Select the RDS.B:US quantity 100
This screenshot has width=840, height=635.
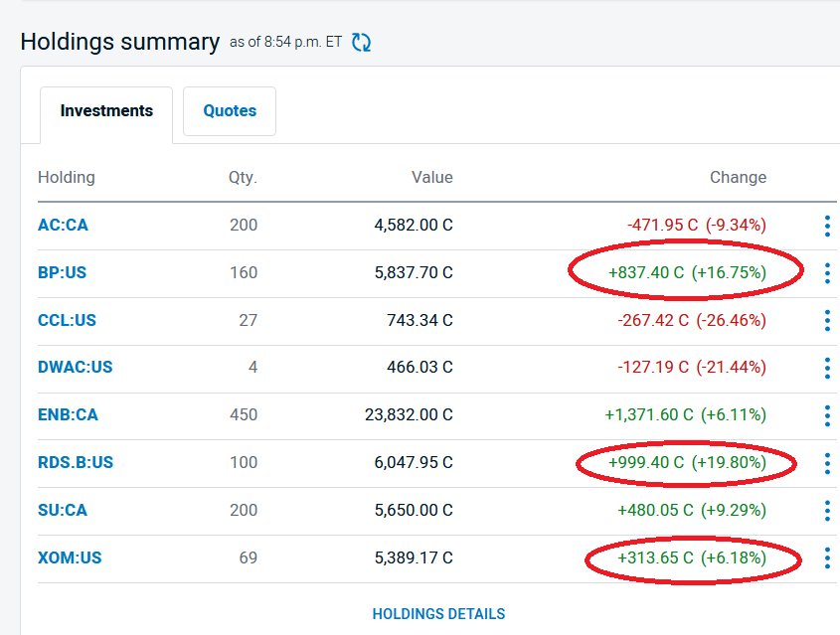pos(244,462)
